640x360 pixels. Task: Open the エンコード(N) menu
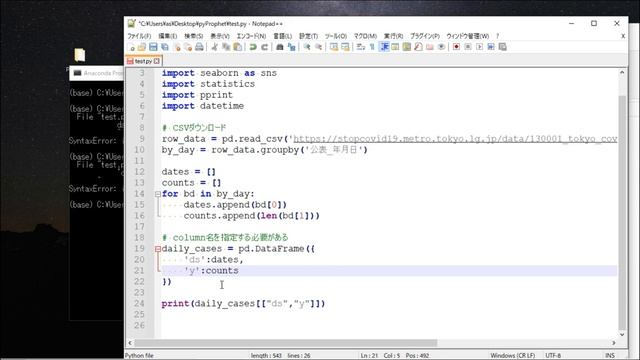coord(251,36)
